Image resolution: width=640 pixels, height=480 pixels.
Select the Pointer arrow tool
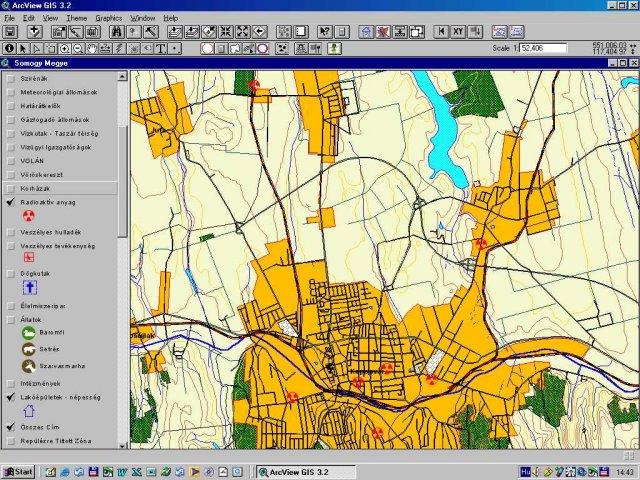coord(24,47)
